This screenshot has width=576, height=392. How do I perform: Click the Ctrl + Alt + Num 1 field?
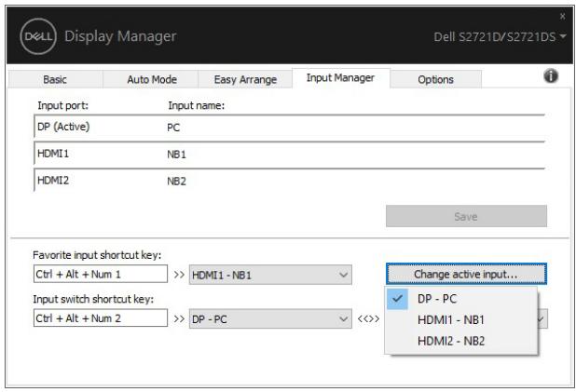tap(101, 274)
